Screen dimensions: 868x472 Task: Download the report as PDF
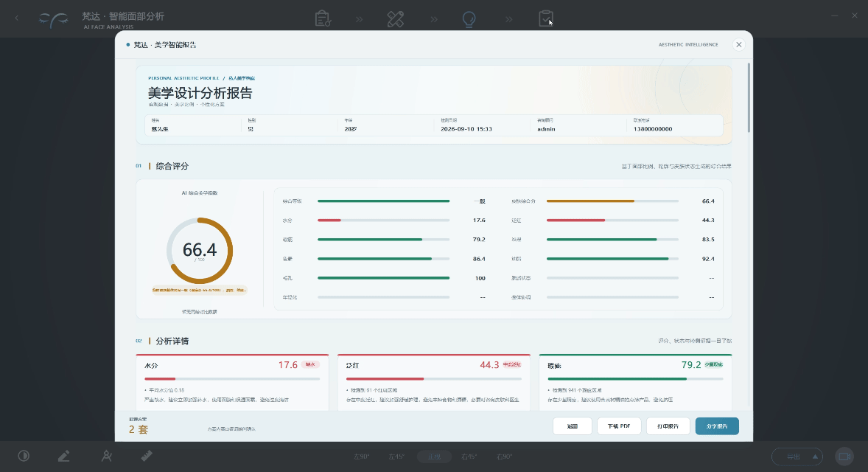(x=619, y=426)
